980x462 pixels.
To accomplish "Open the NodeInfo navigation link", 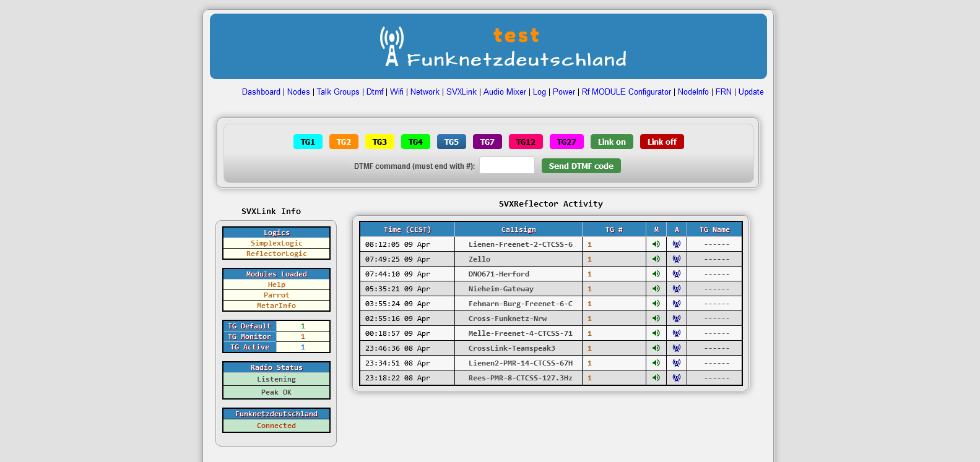I will click(x=693, y=92).
